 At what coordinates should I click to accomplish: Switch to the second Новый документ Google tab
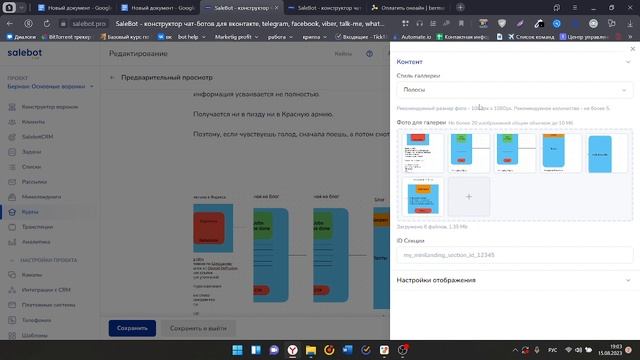(158, 8)
